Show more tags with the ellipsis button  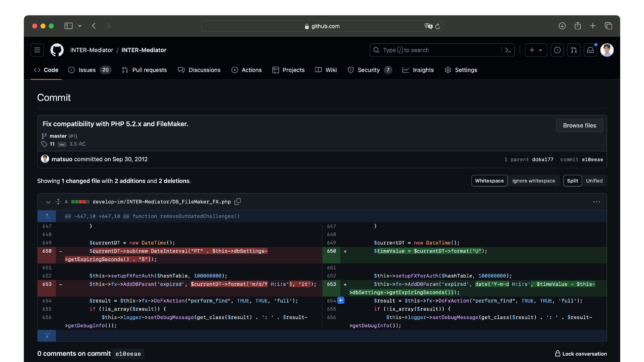tap(62, 144)
